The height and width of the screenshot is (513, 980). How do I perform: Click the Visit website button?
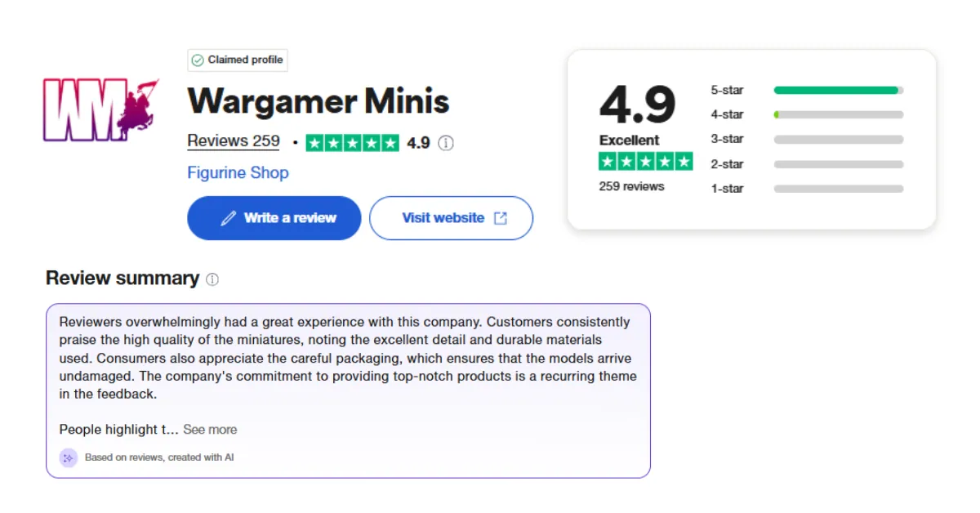pyautogui.click(x=451, y=217)
